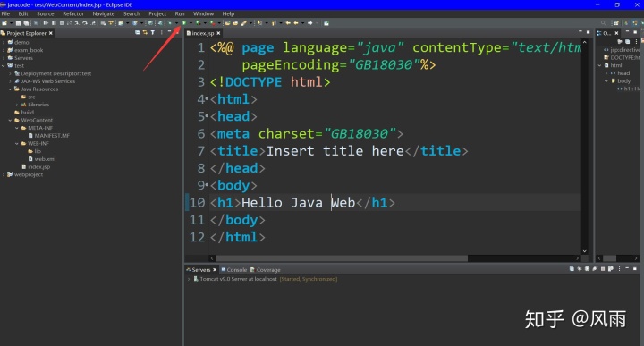Click the search magnifier icon at top right

click(603, 23)
